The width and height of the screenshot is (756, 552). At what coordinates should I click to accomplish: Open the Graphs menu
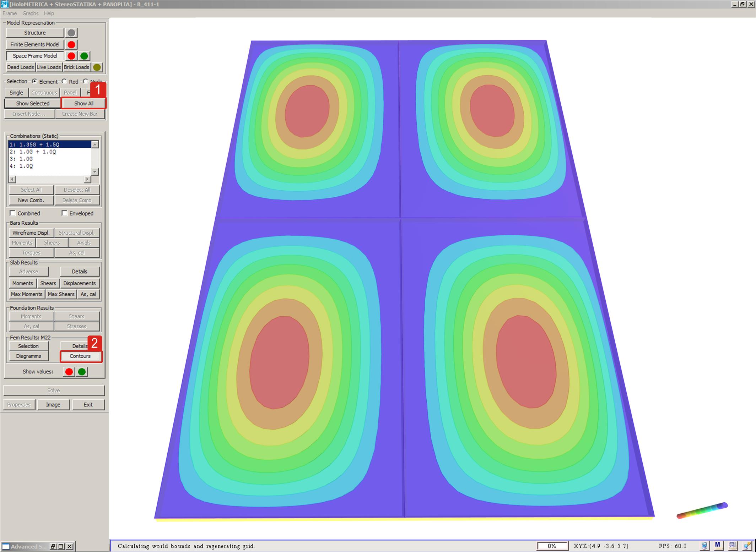click(x=30, y=13)
